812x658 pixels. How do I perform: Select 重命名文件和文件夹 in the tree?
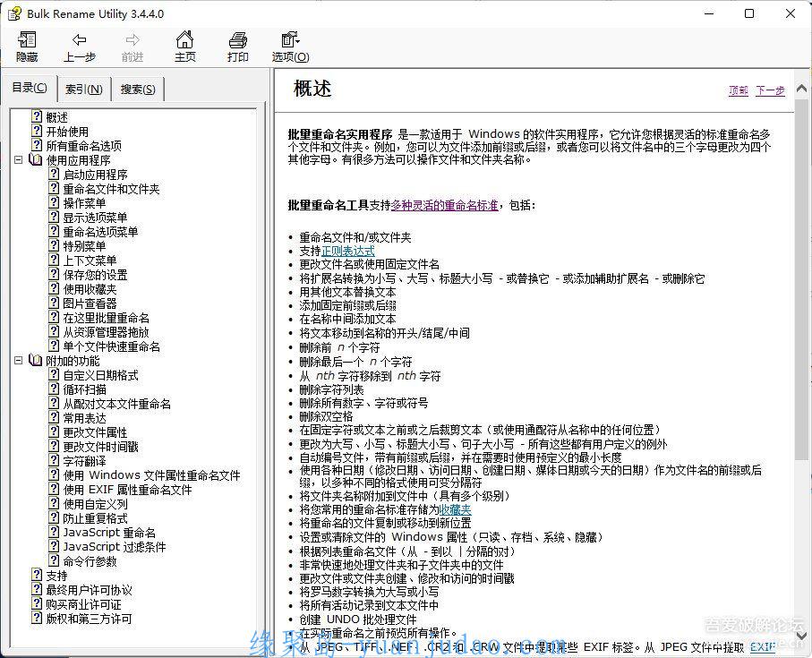click(111, 189)
